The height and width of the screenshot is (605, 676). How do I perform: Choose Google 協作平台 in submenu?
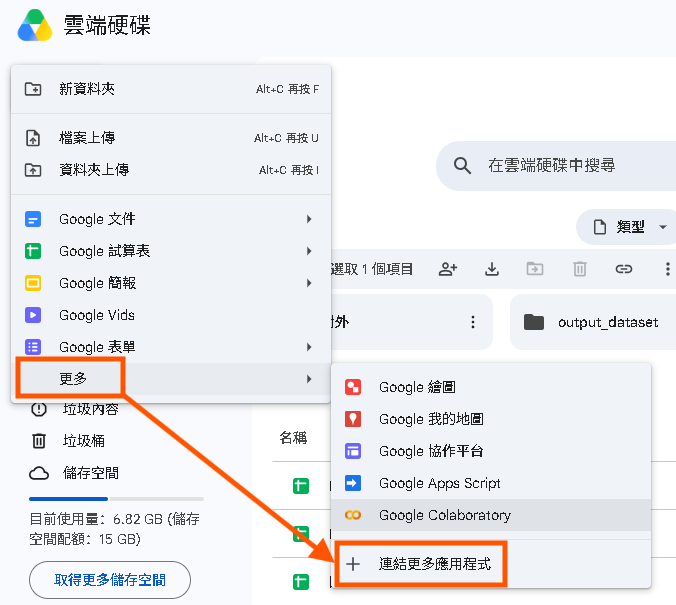coord(491,451)
